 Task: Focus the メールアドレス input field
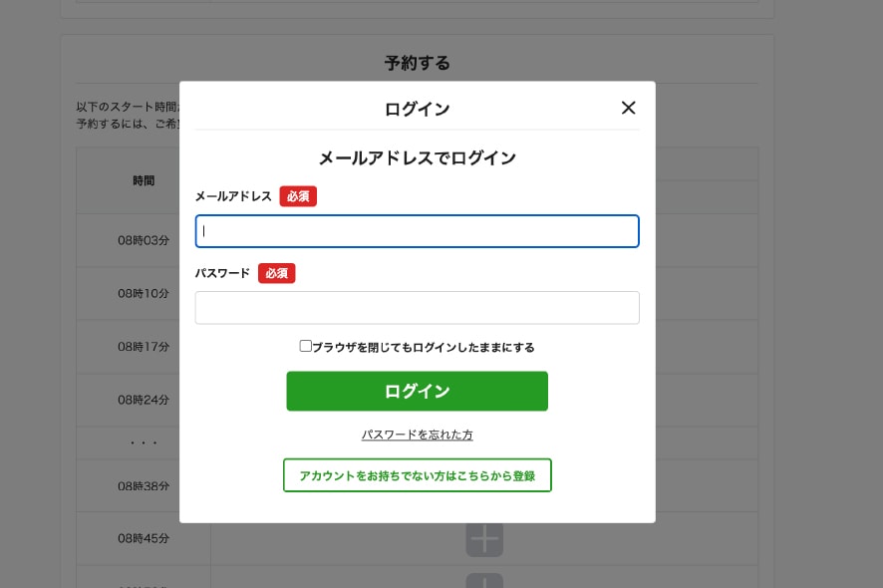pyautogui.click(x=417, y=231)
